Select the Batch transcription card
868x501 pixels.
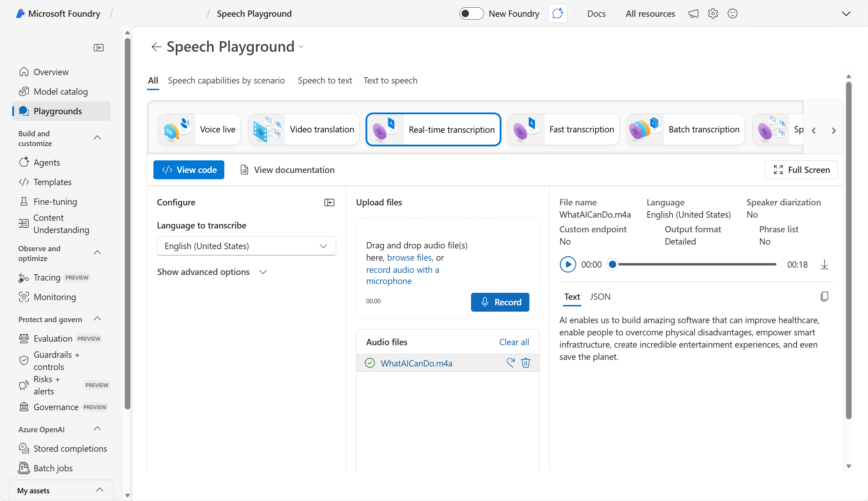click(686, 129)
